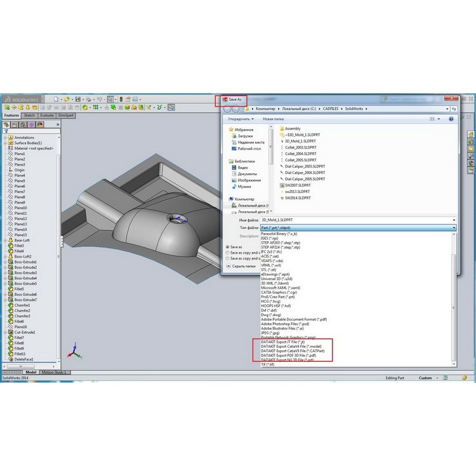Open the FeatureManager design tree tab icon
This screenshot has width=476, height=476.
[6, 125]
